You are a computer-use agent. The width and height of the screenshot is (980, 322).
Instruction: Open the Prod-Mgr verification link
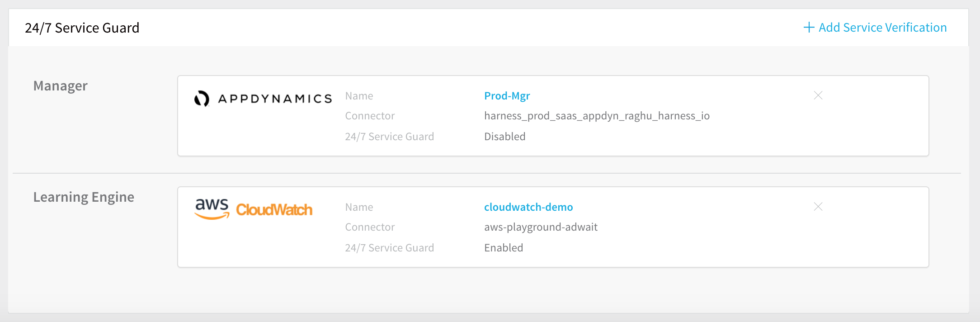507,96
